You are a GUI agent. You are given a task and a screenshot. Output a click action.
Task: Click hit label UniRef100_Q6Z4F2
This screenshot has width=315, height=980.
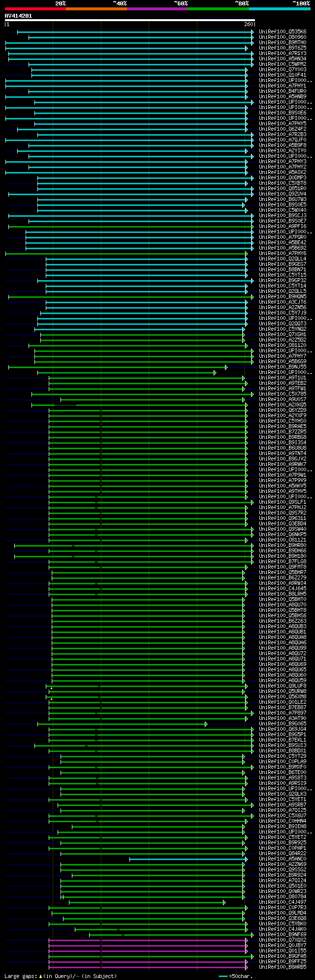point(283,129)
